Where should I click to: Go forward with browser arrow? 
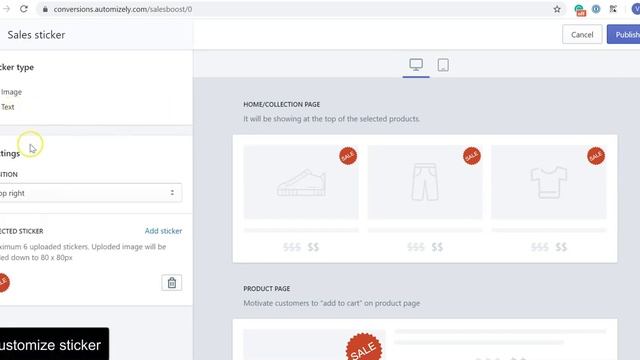[6, 9]
